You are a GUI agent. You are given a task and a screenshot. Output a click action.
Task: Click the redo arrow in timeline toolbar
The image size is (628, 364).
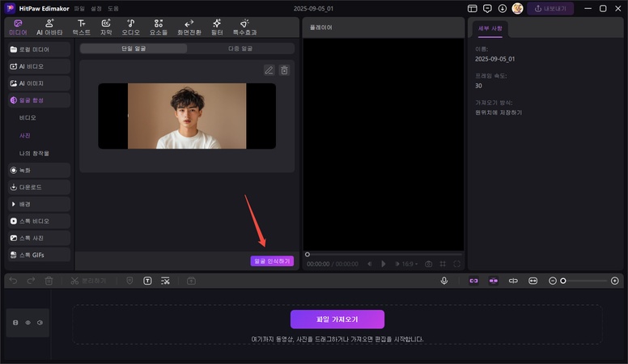(31, 281)
